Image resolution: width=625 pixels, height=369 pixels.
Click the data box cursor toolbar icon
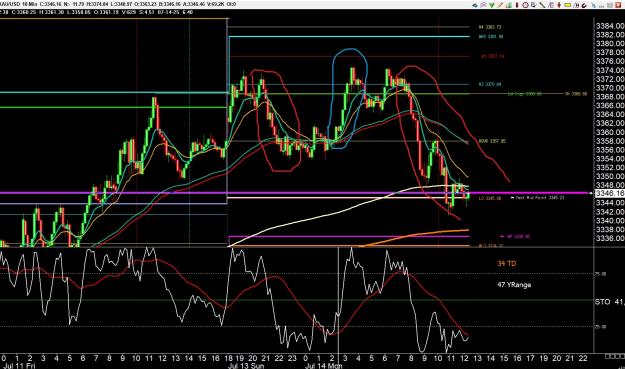pyautogui.click(x=533, y=5)
